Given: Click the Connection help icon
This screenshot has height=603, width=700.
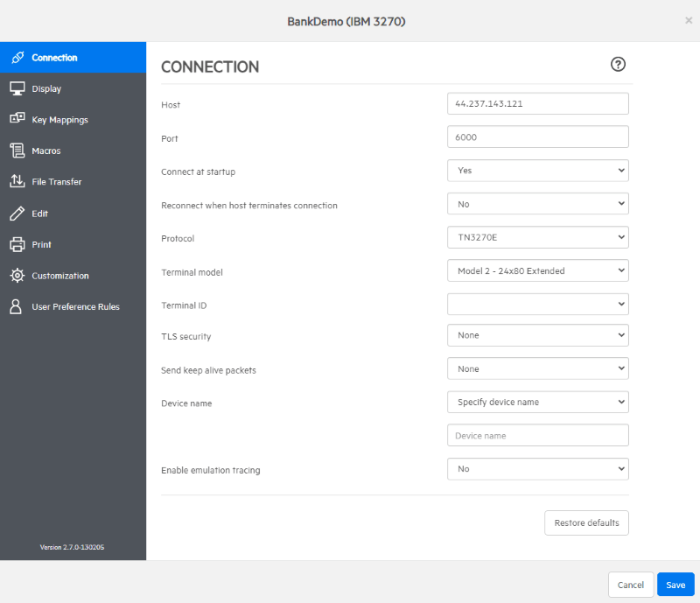Looking at the screenshot, I should point(619,64).
